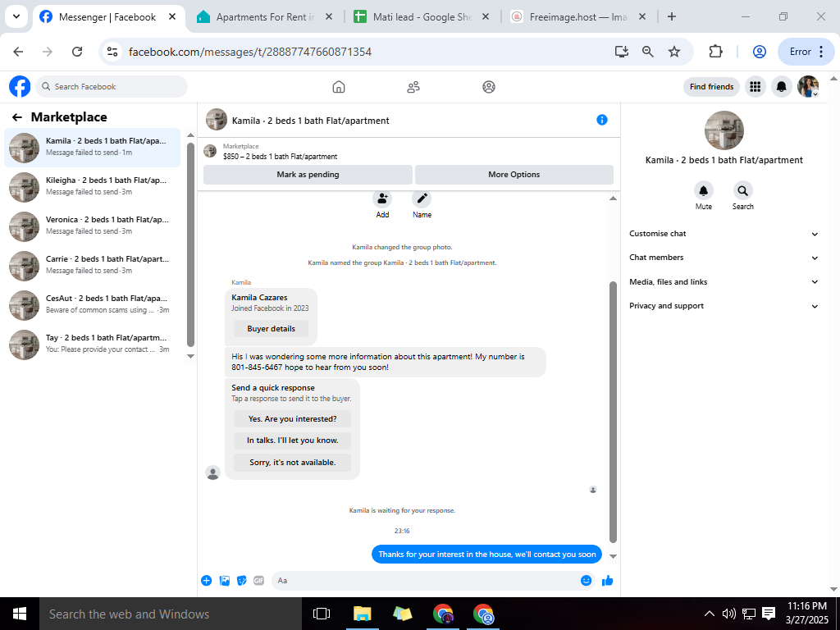Image resolution: width=840 pixels, height=630 pixels.
Task: Switch to Mati lead Google Sheets tab
Action: 422,17
